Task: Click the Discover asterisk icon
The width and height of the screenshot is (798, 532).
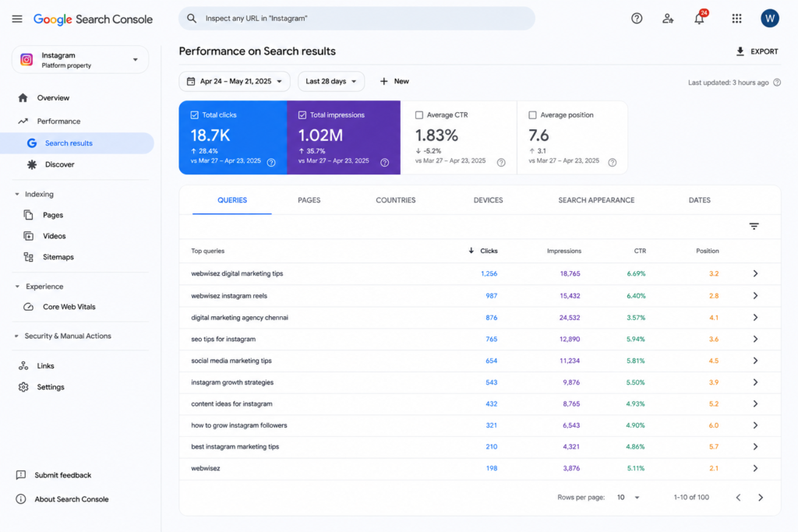Action: click(x=31, y=164)
